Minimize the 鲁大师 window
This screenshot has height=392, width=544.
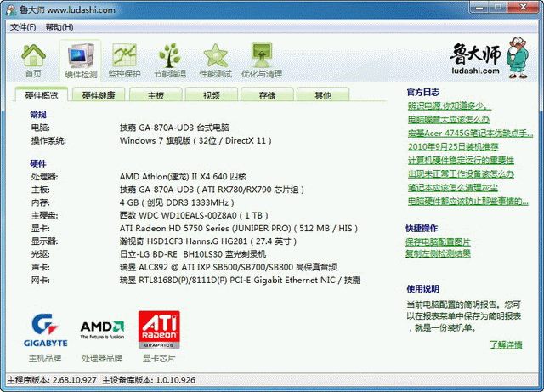pos(479,7)
